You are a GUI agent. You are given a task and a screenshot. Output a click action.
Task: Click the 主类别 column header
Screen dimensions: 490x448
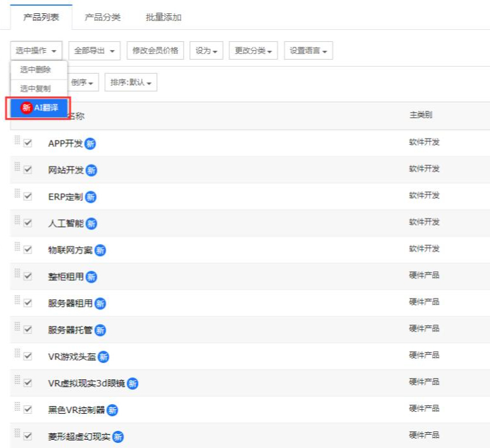421,115
